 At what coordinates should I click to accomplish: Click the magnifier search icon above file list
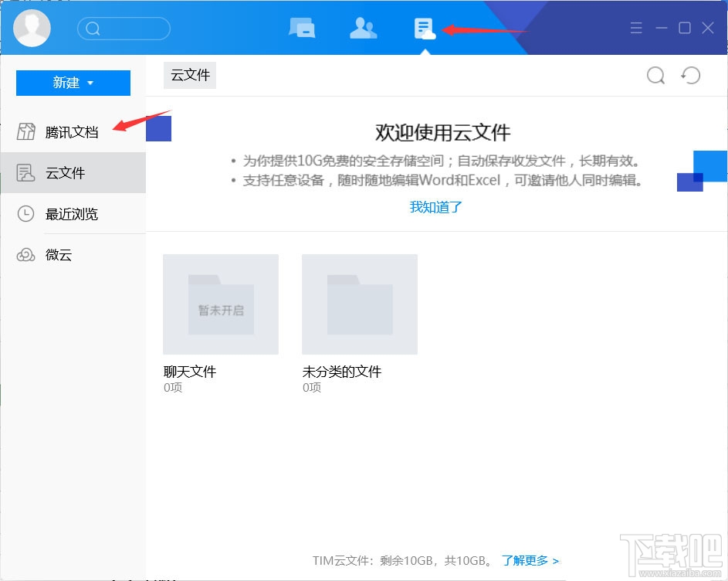(x=655, y=76)
